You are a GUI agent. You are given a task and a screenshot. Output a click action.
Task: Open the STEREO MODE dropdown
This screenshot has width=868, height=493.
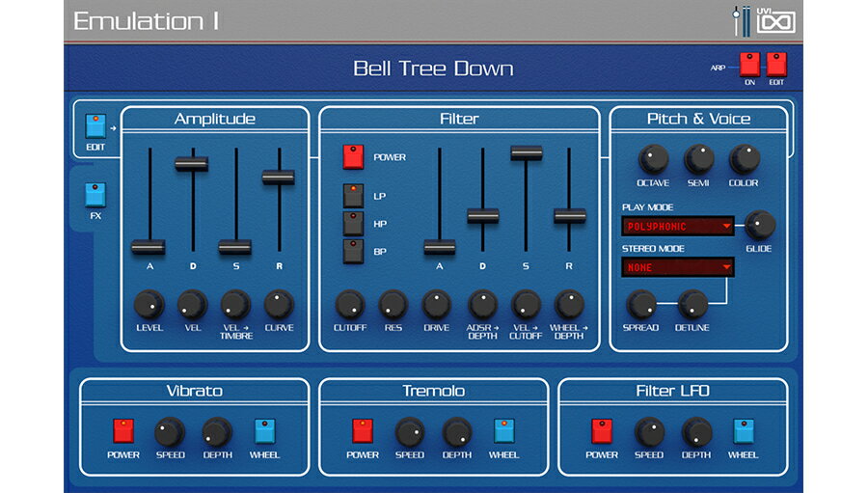point(678,266)
